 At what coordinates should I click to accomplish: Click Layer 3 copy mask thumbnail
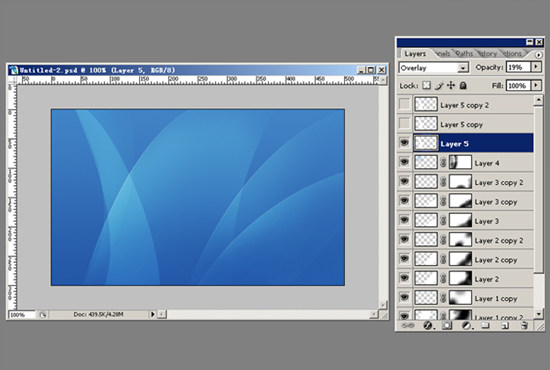[460, 201]
